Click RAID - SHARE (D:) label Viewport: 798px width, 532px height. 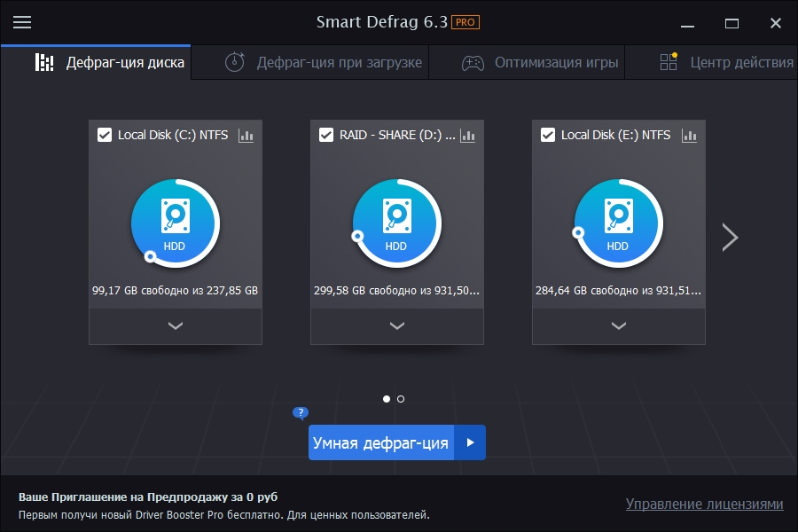click(x=397, y=135)
